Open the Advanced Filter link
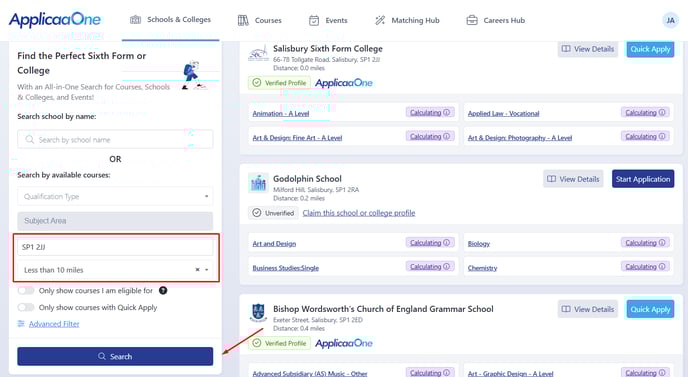 (x=54, y=324)
